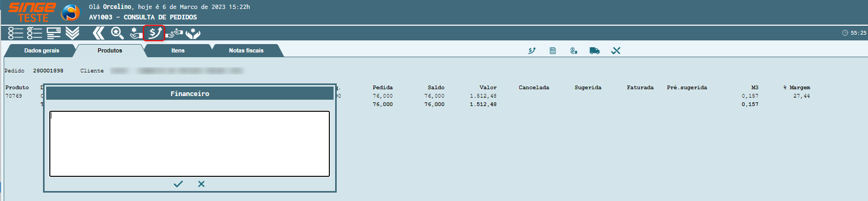Image resolution: width=868 pixels, height=201 pixels.
Task: Expand using the triple chevron down icon
Action: pyautogui.click(x=72, y=33)
